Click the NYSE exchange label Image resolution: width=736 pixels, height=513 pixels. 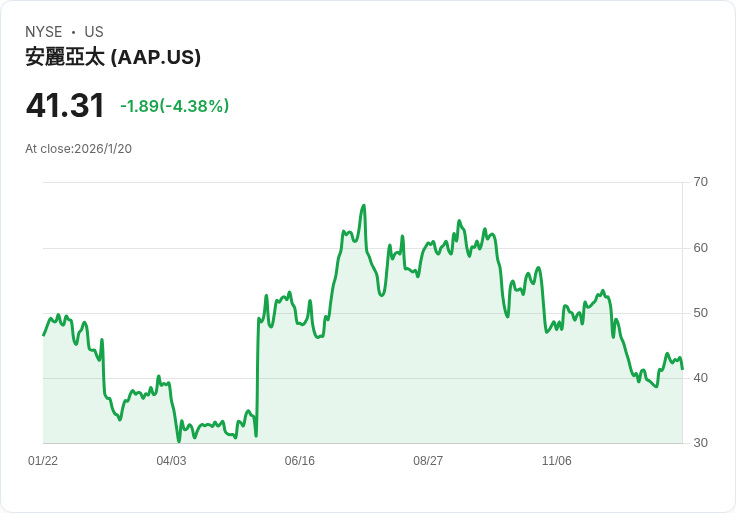[x=43, y=32]
